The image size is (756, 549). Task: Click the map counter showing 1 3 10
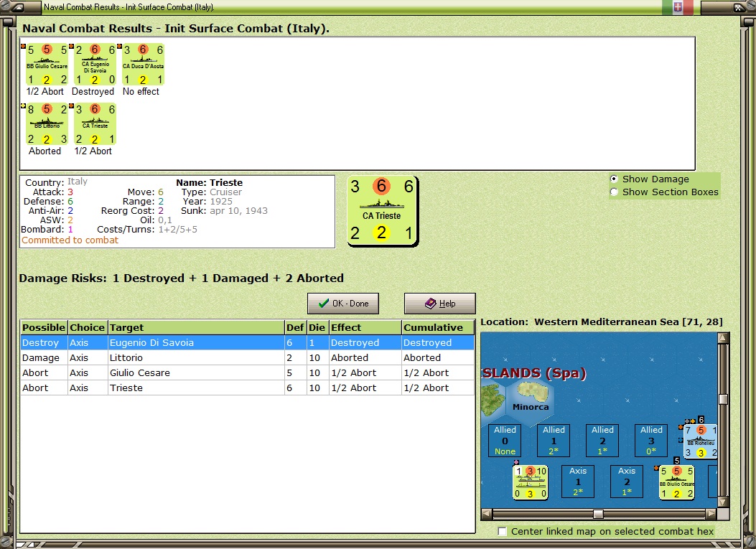(530, 482)
